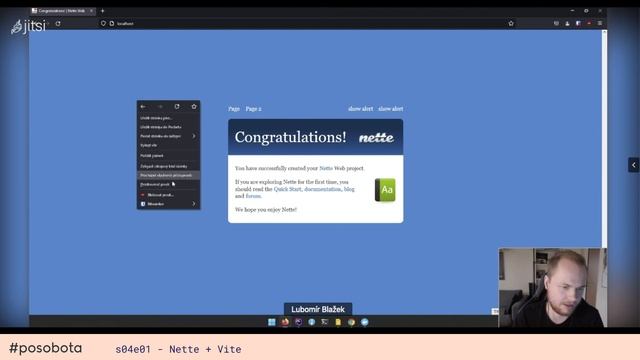The width and height of the screenshot is (640, 360).
Task: Open the yellow file icon on the taskbar
Action: click(338, 322)
